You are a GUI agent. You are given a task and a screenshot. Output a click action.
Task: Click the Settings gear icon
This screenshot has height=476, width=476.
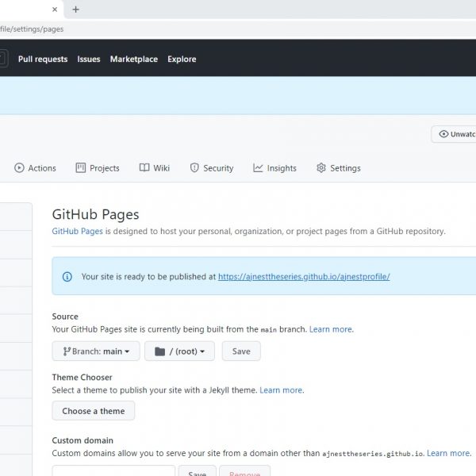pos(321,168)
